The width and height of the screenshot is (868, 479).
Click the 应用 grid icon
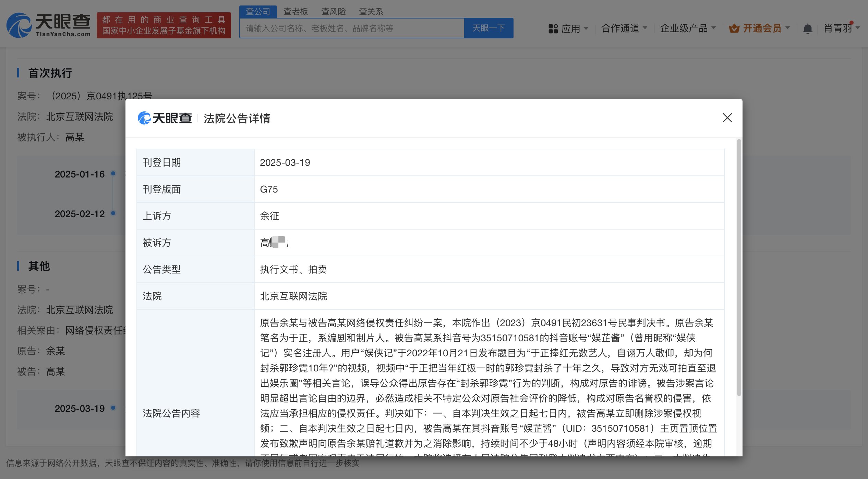[x=553, y=28]
